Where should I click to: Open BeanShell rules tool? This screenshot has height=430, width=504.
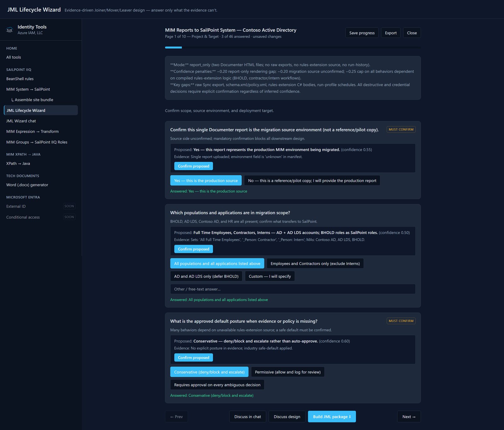pyautogui.click(x=20, y=79)
